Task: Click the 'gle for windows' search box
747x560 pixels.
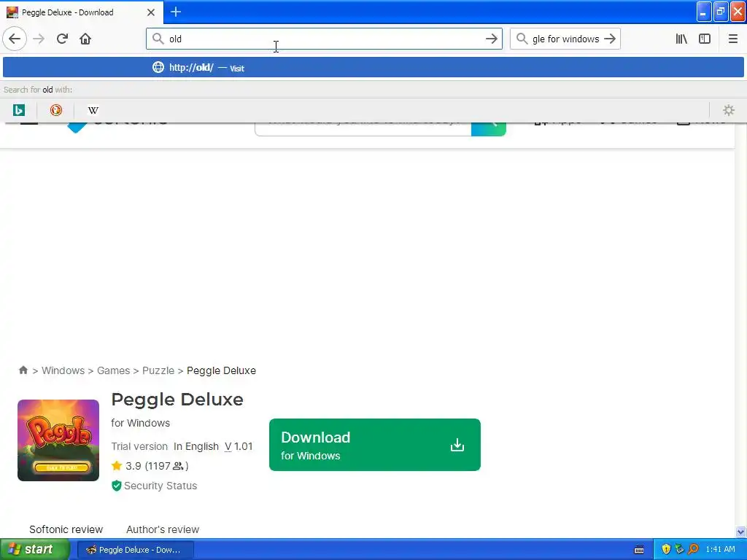Action: point(565,39)
